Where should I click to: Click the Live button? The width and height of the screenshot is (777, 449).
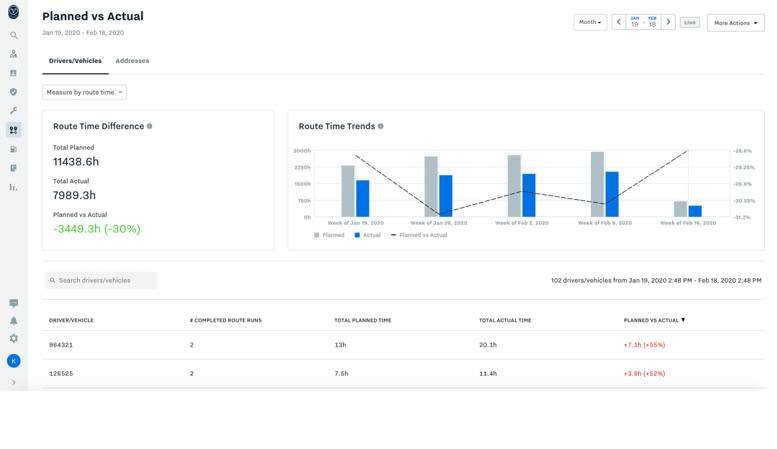690,22
